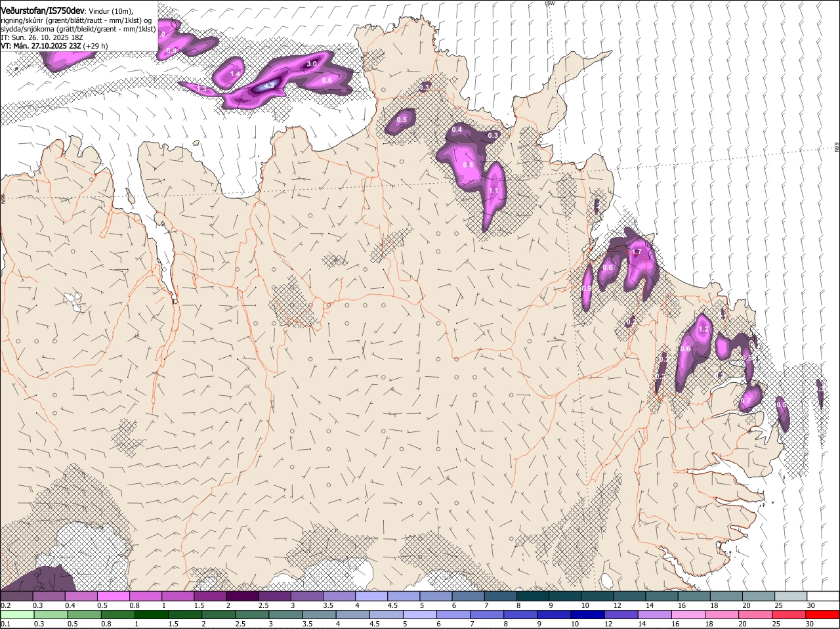The width and height of the screenshot is (840, 629).
Task: Click the 0.1 label on rain scale row
Action: pos(5,624)
